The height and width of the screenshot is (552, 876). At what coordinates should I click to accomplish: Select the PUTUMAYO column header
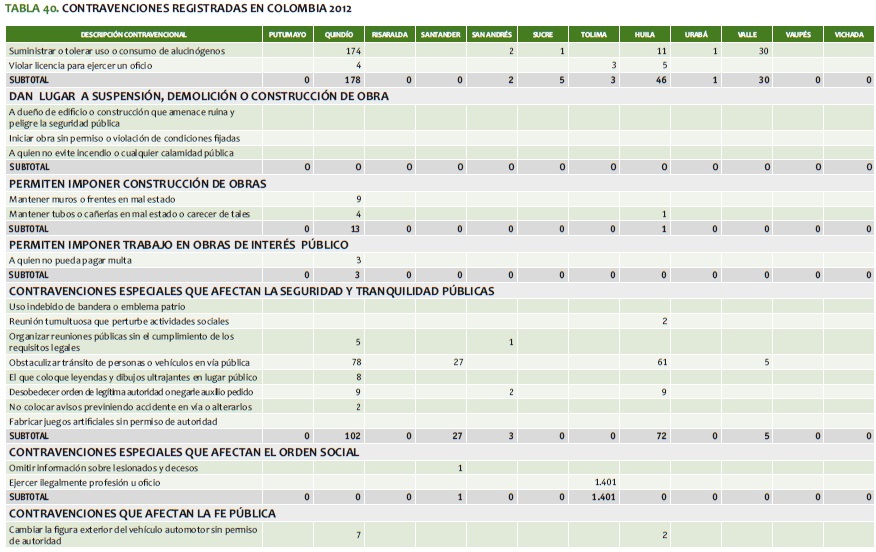point(288,35)
